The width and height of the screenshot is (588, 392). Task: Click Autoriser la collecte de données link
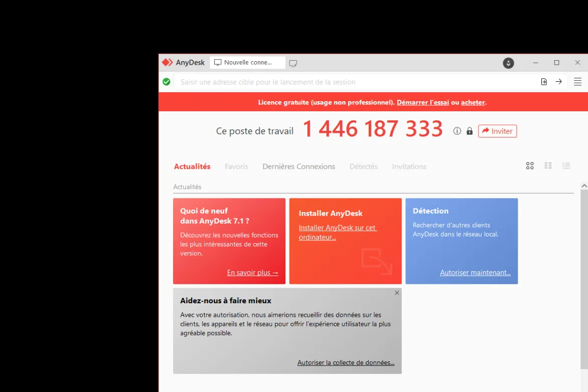point(346,362)
